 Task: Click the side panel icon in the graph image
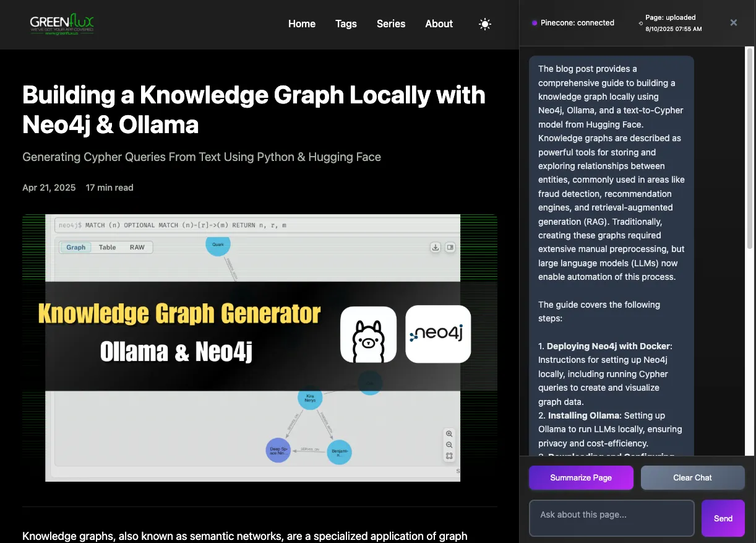[450, 247]
